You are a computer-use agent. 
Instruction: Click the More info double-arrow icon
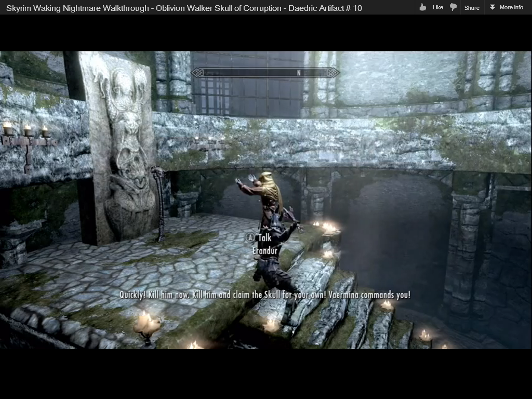(493, 7)
